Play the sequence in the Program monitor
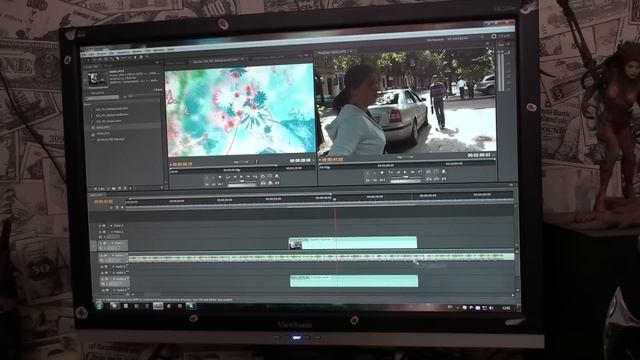 (x=405, y=172)
